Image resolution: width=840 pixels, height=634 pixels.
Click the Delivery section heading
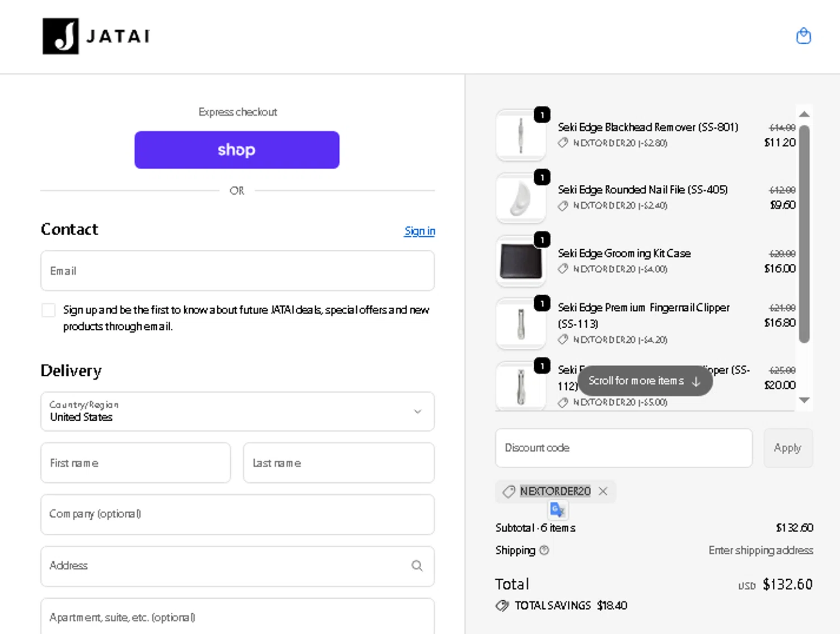point(71,371)
